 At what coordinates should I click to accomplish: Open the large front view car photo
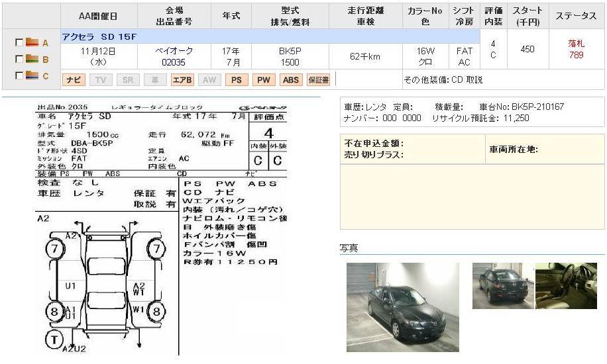pos(403,307)
